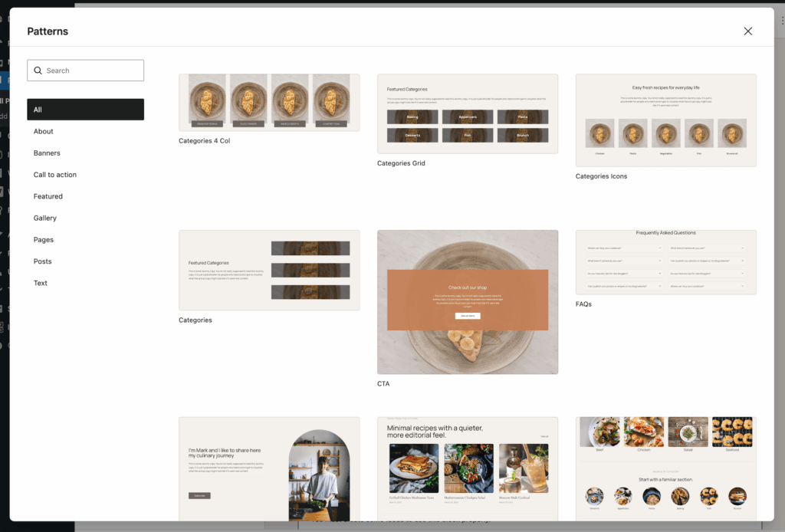Screen dimensions: 785x532
Task: Choose the Categories Grid pattern
Action: click(467, 113)
